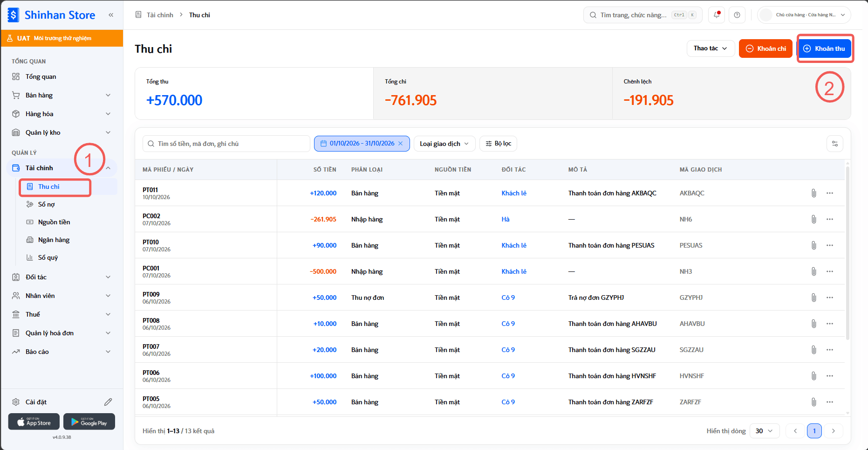The height and width of the screenshot is (450, 868).
Task: Expand the Quản lý kho menu
Action: [x=62, y=132]
